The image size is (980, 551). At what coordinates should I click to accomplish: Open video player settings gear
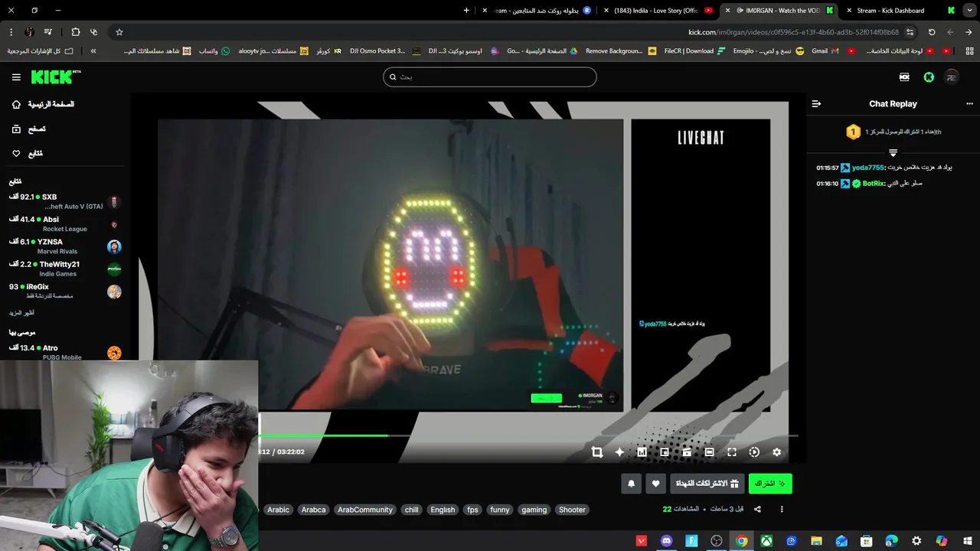point(776,452)
